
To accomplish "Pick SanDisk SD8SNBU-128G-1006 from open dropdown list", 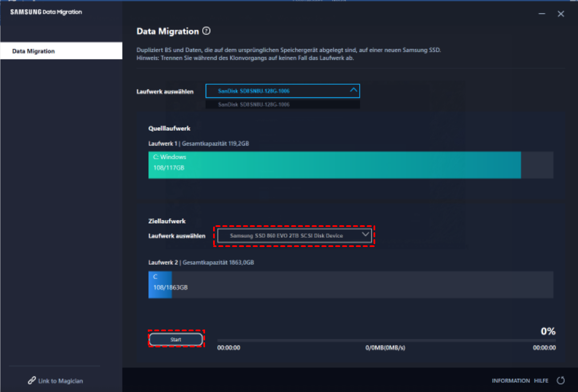I will [x=282, y=104].
